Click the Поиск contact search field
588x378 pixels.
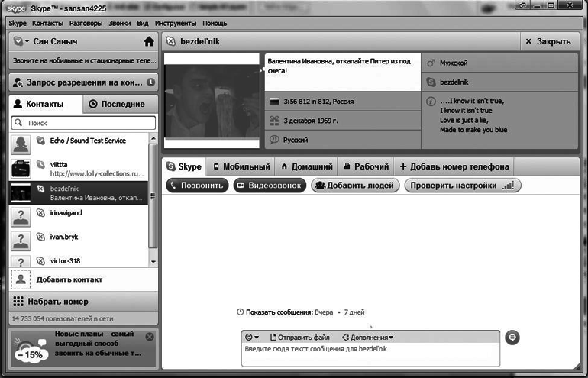coord(83,122)
